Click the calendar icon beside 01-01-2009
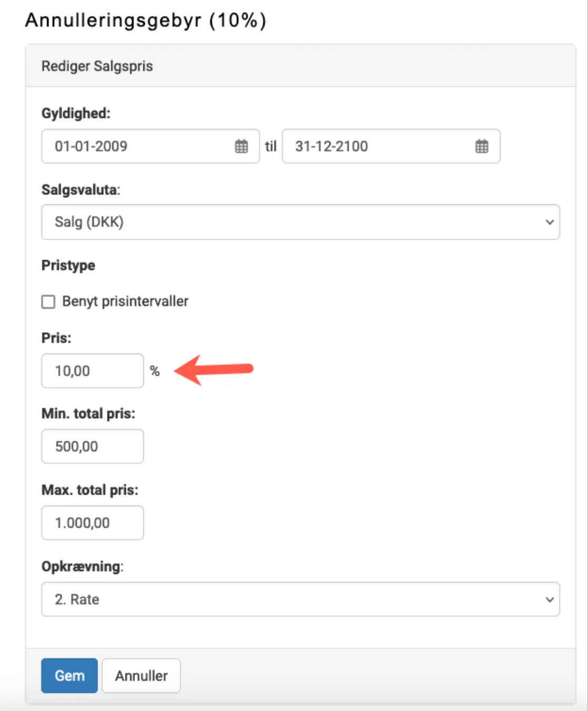 pyautogui.click(x=241, y=146)
